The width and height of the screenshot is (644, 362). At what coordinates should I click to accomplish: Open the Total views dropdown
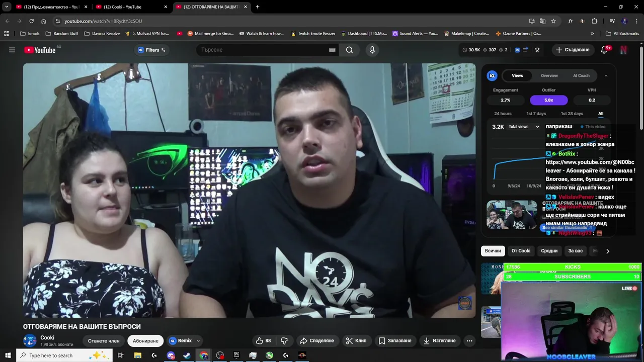coord(524,127)
